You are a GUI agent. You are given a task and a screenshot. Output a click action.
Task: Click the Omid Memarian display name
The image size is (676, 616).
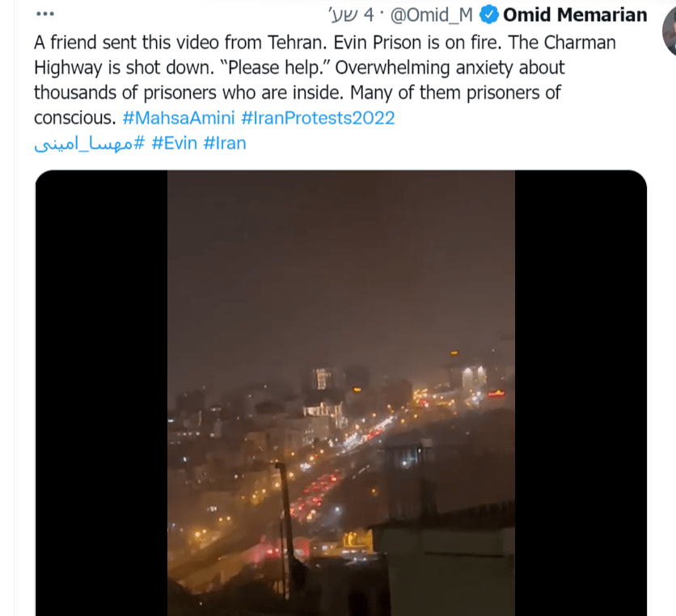point(575,15)
